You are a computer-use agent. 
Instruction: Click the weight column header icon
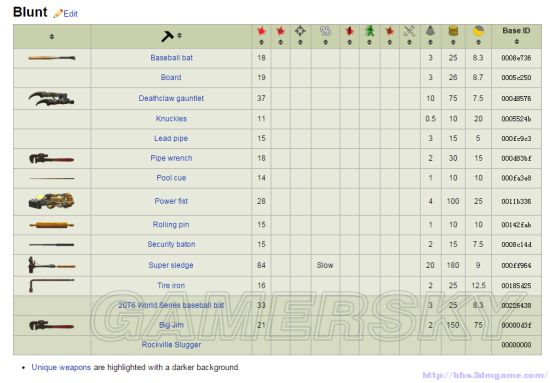pyautogui.click(x=430, y=31)
